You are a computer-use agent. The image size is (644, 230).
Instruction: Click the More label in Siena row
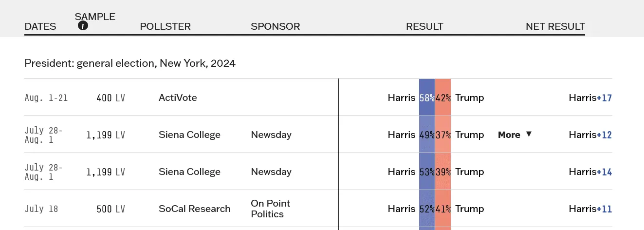[x=509, y=135]
